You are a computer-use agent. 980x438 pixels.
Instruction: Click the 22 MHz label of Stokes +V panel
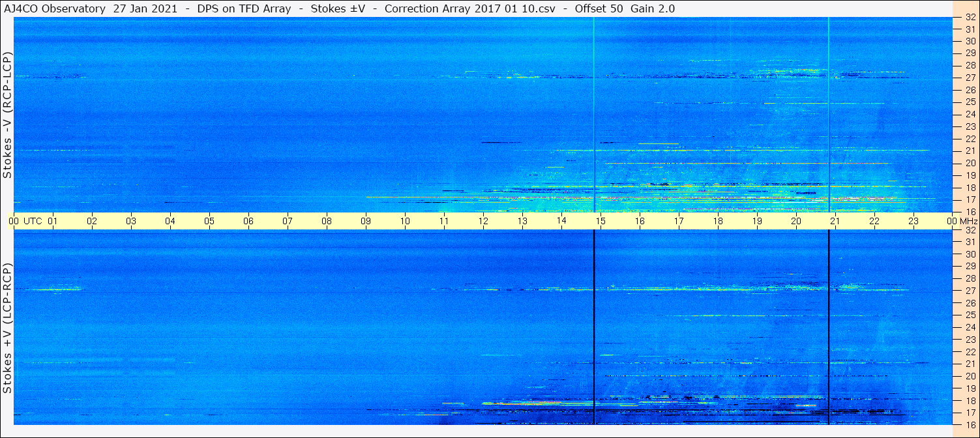(x=970, y=351)
